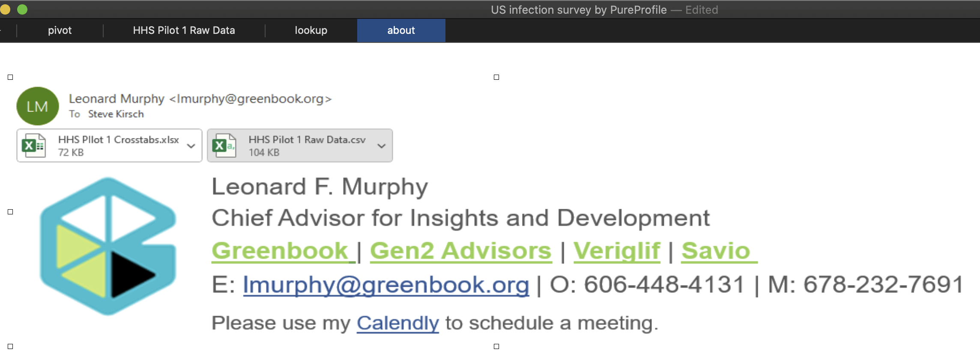The width and height of the screenshot is (980, 361).
Task: Click the Steve Kirsch recipient name
Action: point(116,114)
